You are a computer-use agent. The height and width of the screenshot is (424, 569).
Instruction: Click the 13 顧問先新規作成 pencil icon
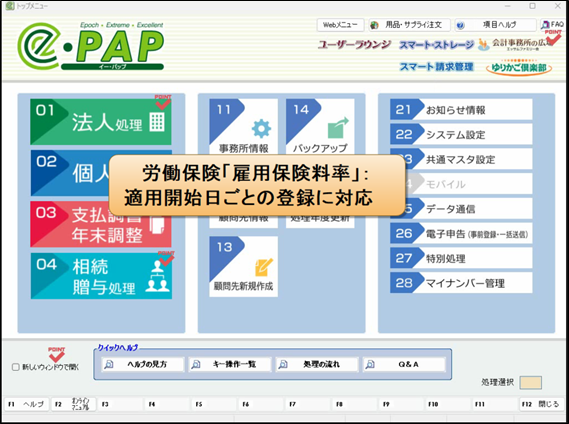[x=263, y=267]
